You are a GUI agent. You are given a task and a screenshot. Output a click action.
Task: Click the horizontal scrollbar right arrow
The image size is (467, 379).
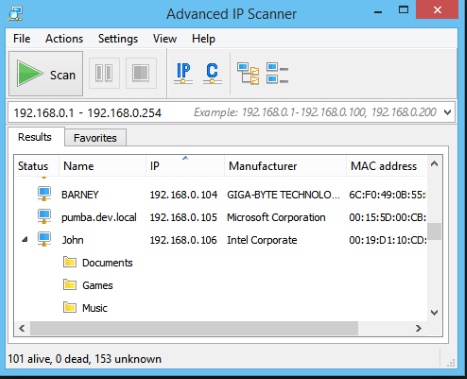coord(419,328)
